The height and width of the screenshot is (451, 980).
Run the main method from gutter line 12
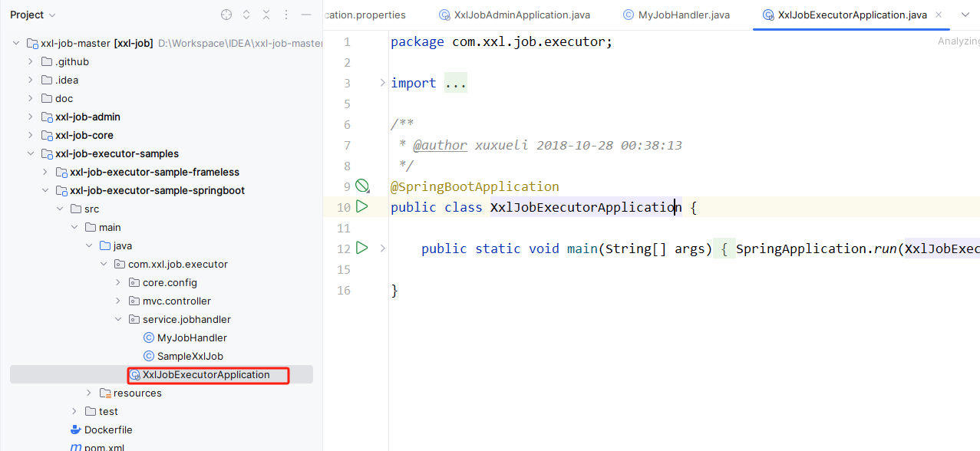click(x=362, y=248)
